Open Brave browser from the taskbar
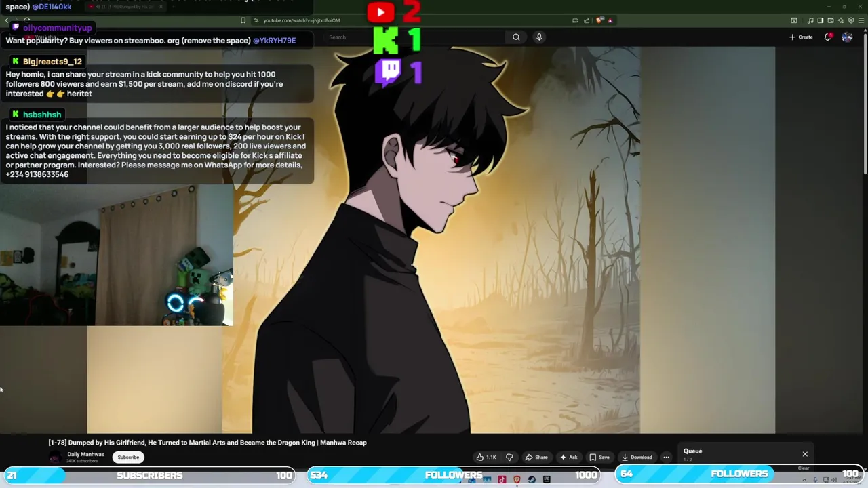Image resolution: width=868 pixels, height=488 pixels. pos(517,480)
